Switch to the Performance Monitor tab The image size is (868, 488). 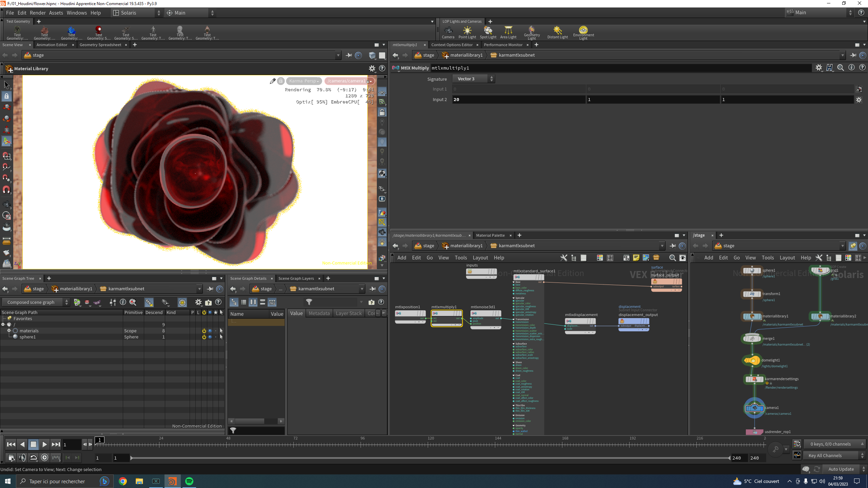pos(503,45)
